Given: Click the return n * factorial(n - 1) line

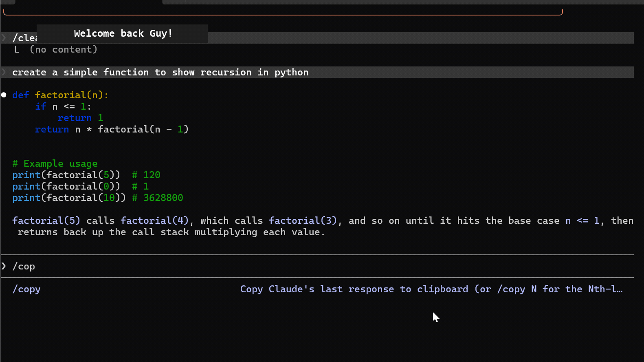Looking at the screenshot, I should tap(112, 129).
